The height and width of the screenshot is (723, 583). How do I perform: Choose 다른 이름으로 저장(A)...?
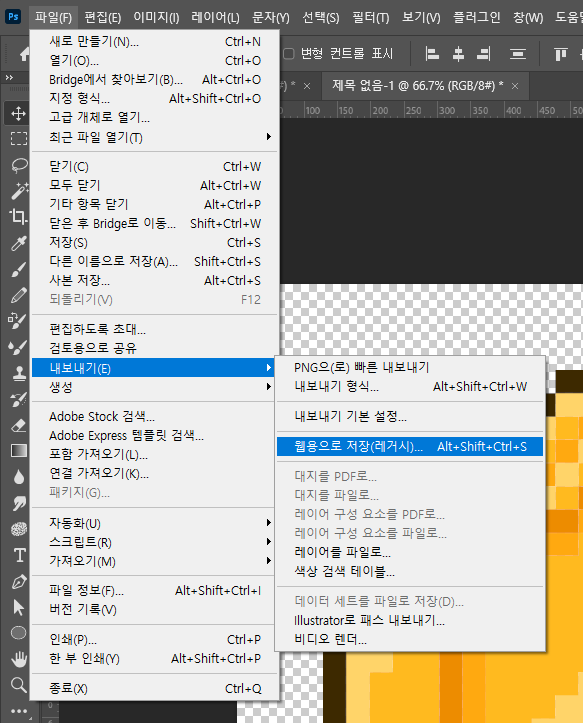155,261
